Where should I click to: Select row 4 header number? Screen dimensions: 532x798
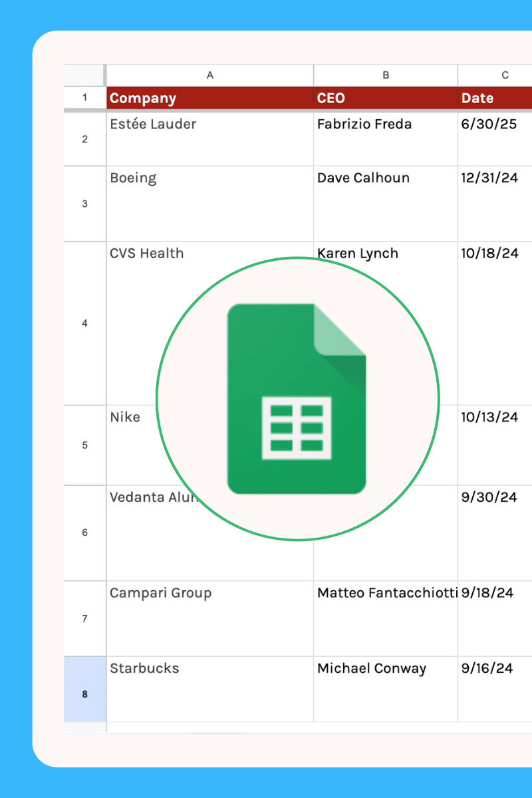click(x=84, y=323)
